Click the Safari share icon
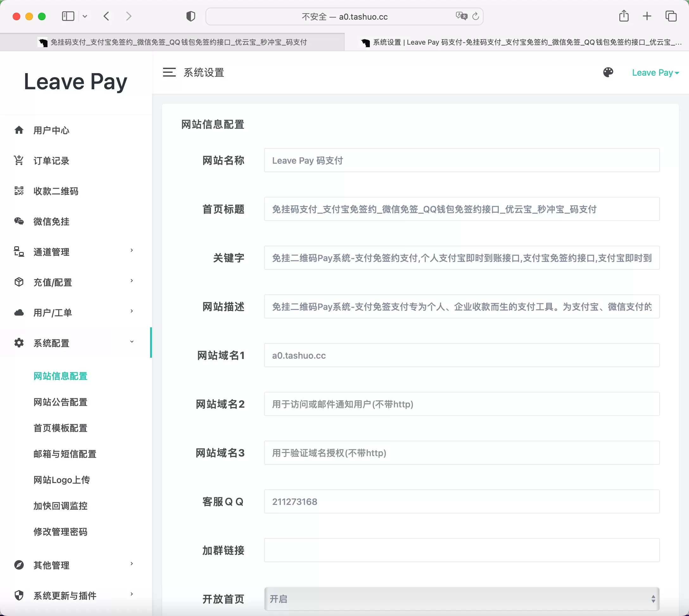 (624, 16)
